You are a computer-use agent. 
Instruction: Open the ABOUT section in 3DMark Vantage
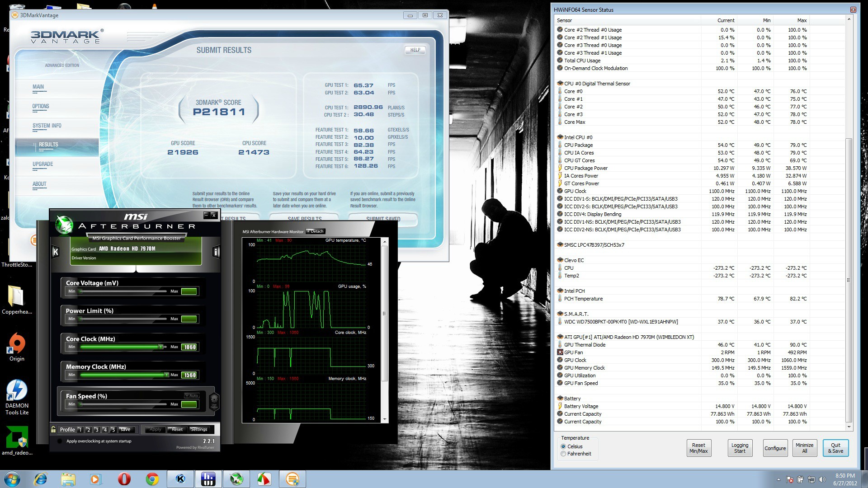pyautogui.click(x=39, y=184)
